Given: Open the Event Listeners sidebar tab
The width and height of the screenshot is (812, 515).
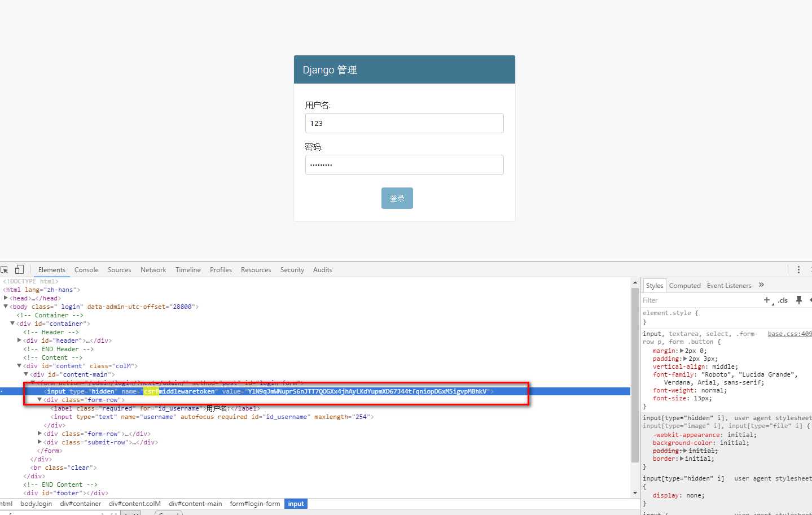Looking at the screenshot, I should (x=729, y=286).
